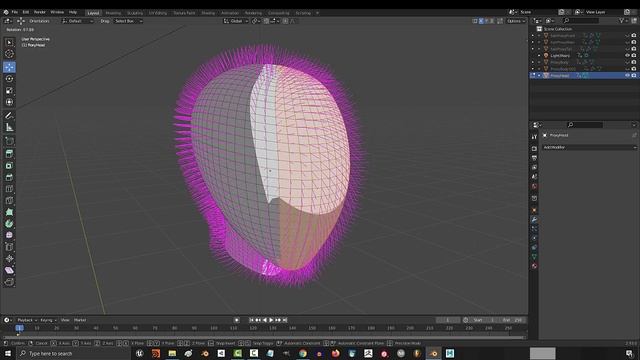The image size is (640, 360).
Task: Select the Shear tool
Action: tap(9, 270)
